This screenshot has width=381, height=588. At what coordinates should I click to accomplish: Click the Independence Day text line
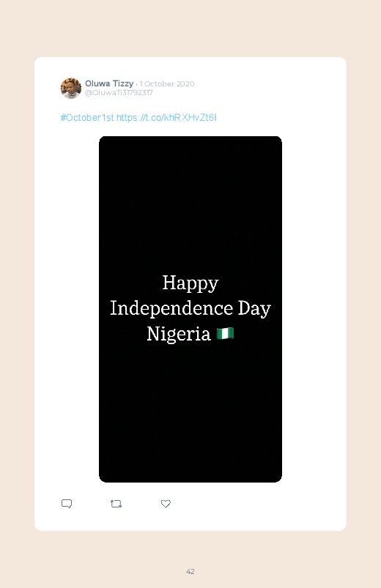tap(190, 308)
